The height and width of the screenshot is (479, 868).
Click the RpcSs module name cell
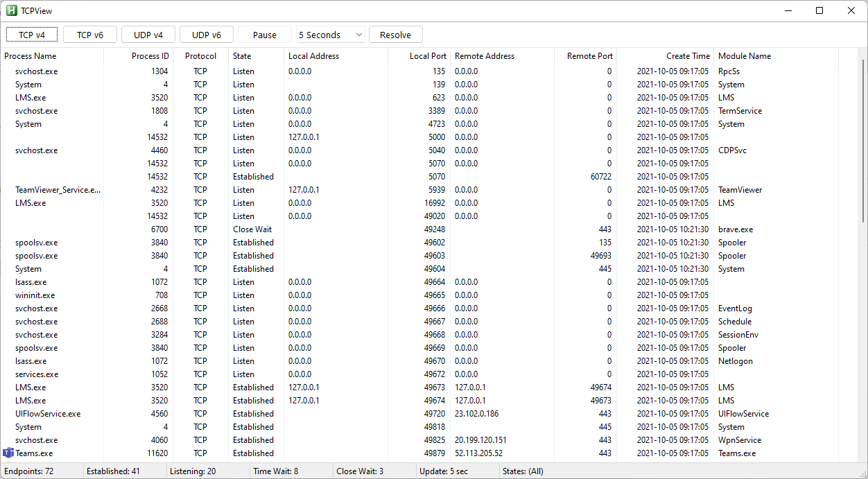pyautogui.click(x=729, y=71)
